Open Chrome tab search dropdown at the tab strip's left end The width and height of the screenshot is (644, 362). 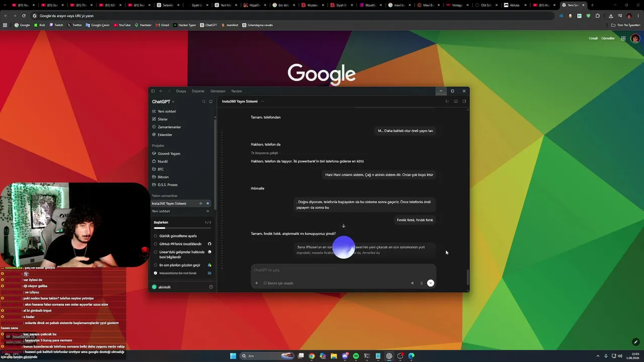tap(6, 5)
